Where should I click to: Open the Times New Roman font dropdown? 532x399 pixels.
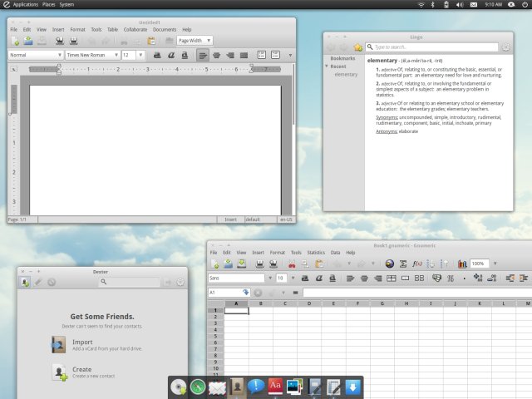click(x=91, y=55)
